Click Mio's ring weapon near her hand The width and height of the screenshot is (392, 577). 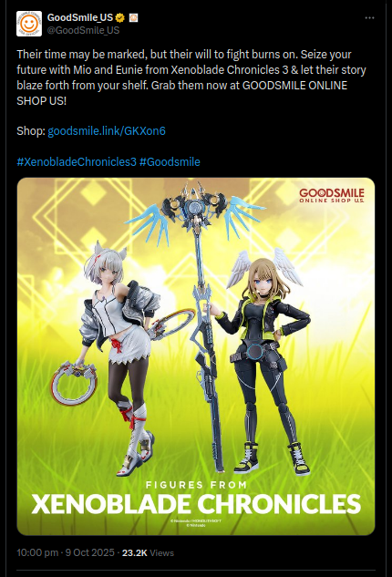click(x=75, y=383)
